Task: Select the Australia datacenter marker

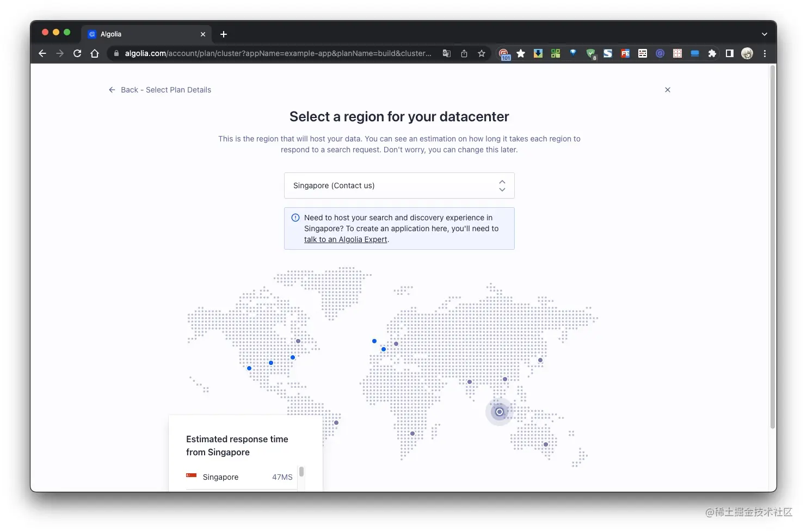Action: click(546, 444)
